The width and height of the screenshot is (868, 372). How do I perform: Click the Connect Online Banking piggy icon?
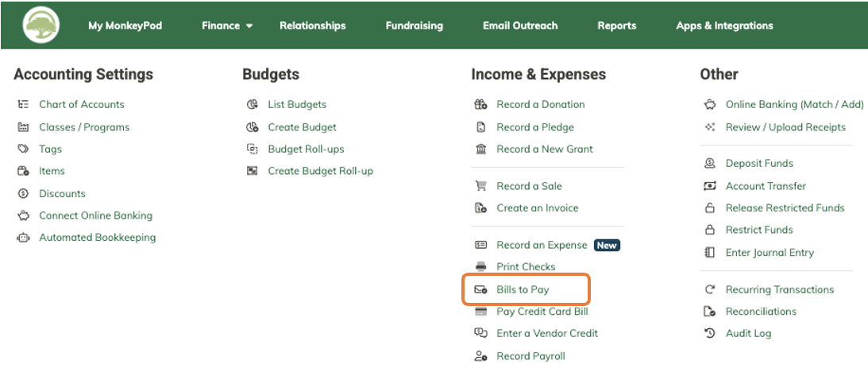[23, 215]
